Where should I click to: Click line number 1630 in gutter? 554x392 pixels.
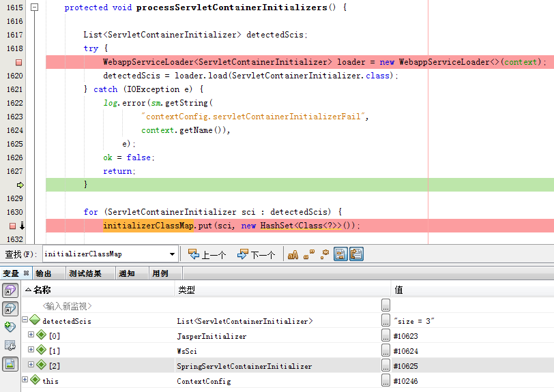pyautogui.click(x=14, y=212)
